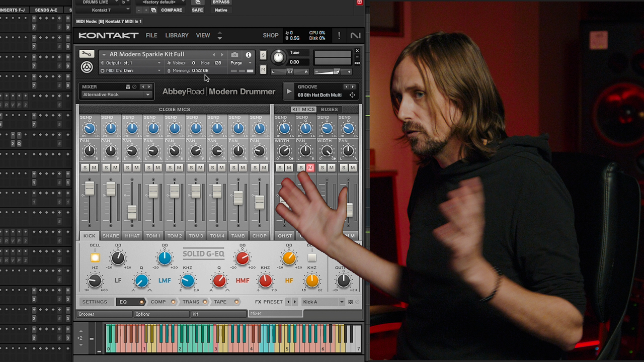This screenshot has height=362, width=644.
Task: Click the camera snapshot icon
Action: tap(234, 55)
